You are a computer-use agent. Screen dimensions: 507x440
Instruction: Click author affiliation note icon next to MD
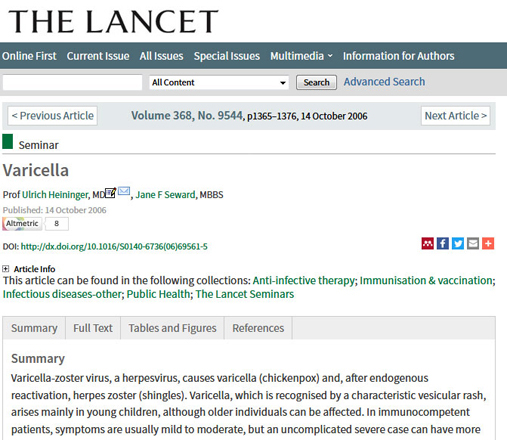[110, 193]
